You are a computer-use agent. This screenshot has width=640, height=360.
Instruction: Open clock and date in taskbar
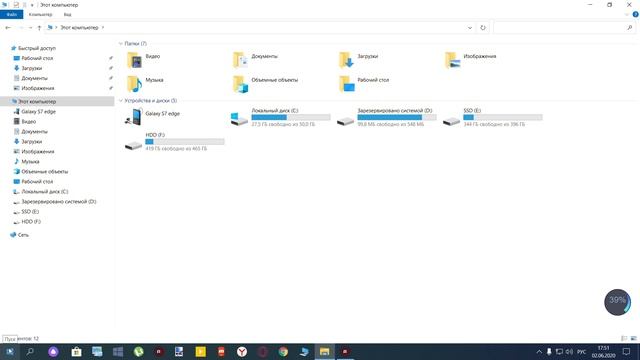603,351
